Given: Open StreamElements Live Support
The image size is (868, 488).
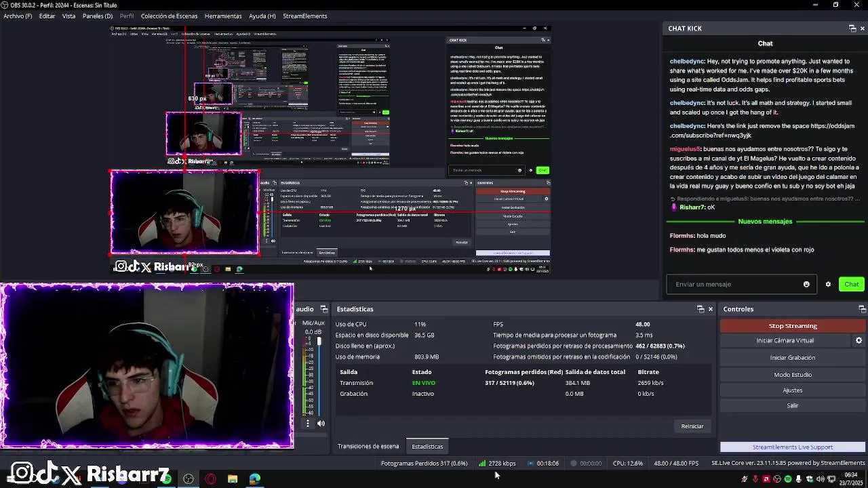Looking at the screenshot, I should [793, 447].
